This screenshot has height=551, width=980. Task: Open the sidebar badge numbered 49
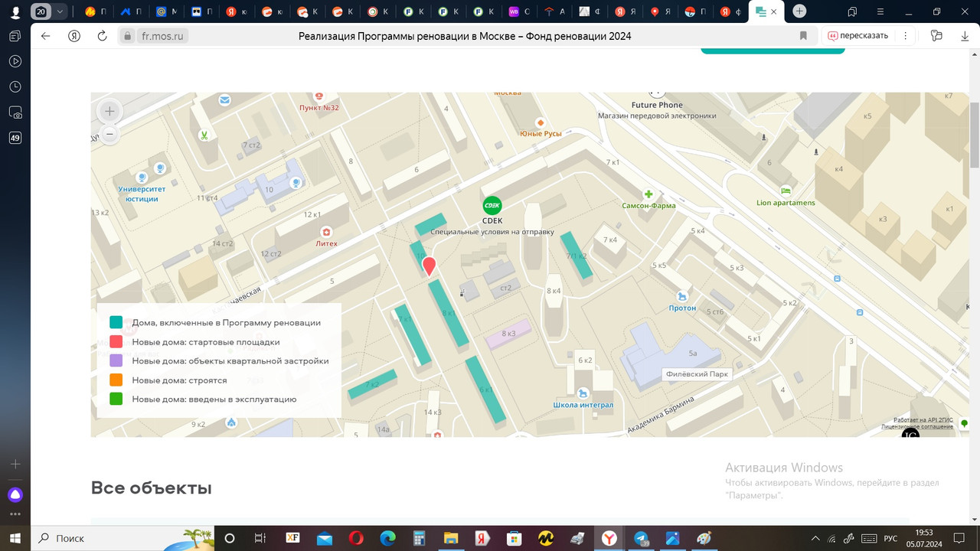(x=15, y=138)
